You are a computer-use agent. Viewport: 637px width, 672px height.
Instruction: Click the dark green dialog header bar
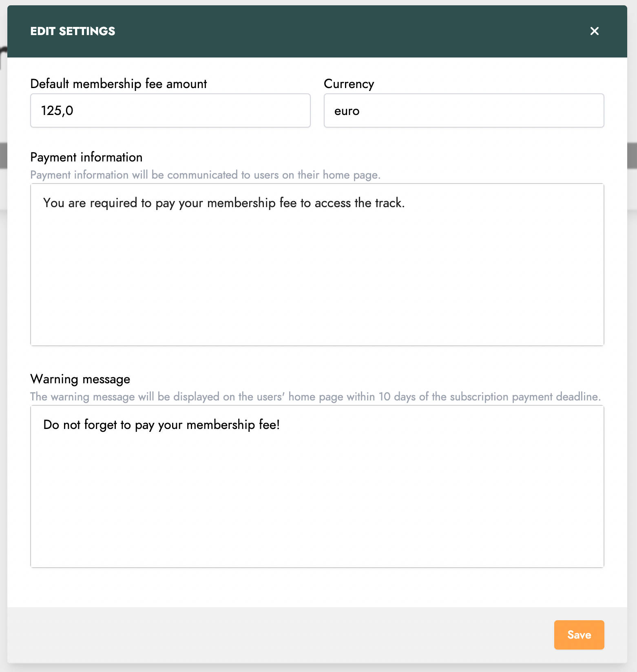317,31
